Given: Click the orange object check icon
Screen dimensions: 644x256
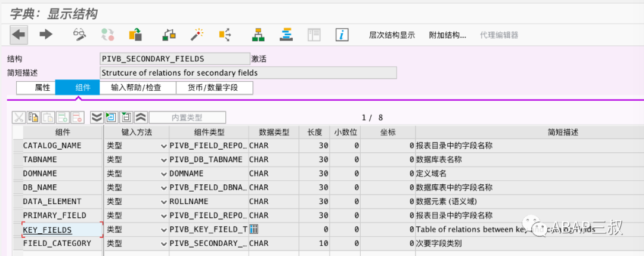Looking at the screenshot, I should coord(135,35).
